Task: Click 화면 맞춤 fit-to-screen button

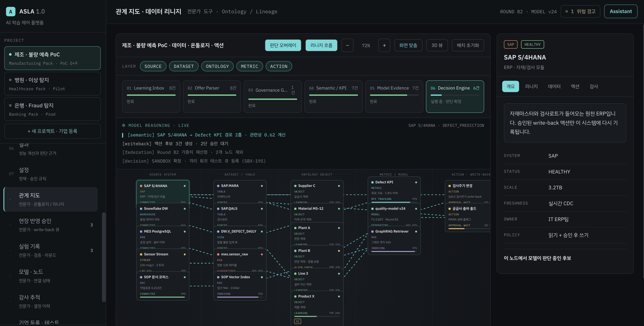Action: (408, 45)
